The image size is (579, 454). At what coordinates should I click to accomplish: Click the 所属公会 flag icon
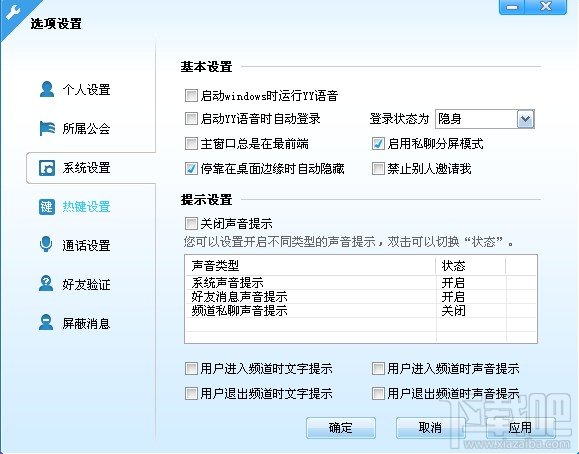pos(47,128)
